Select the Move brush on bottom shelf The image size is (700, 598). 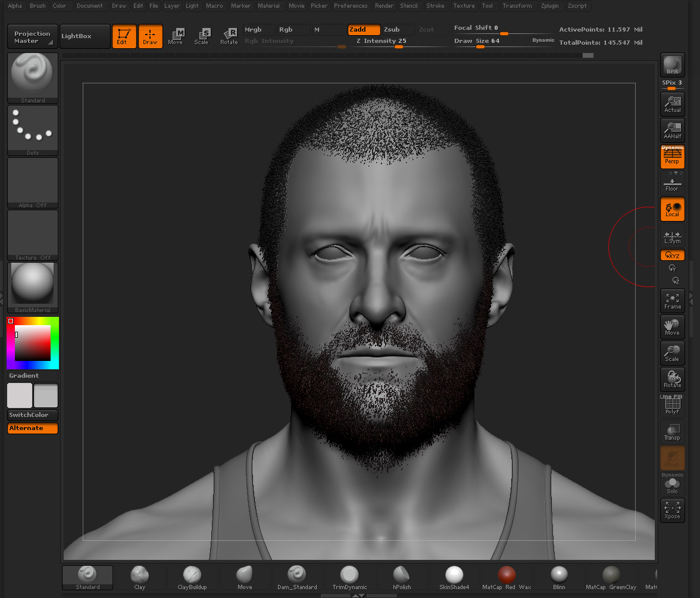point(245,578)
